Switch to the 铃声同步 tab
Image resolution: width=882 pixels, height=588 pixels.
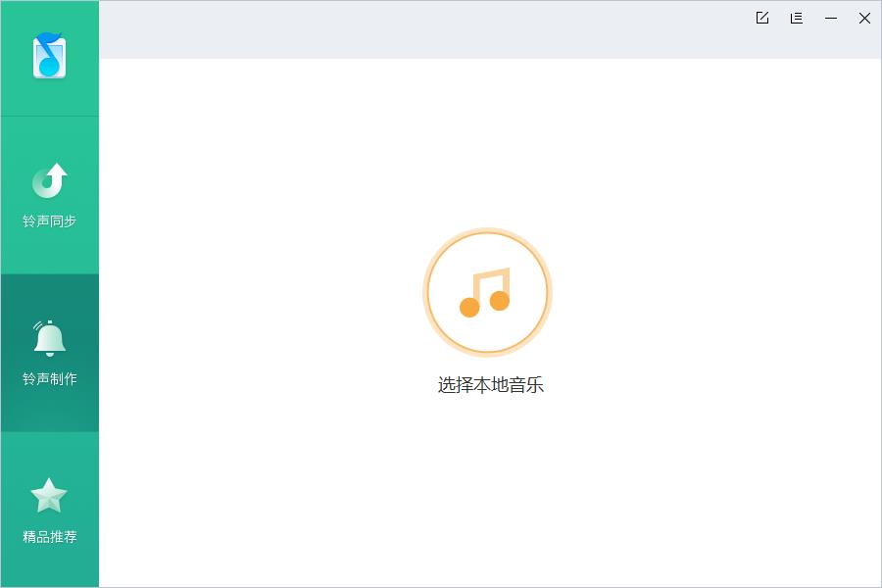tap(50, 195)
